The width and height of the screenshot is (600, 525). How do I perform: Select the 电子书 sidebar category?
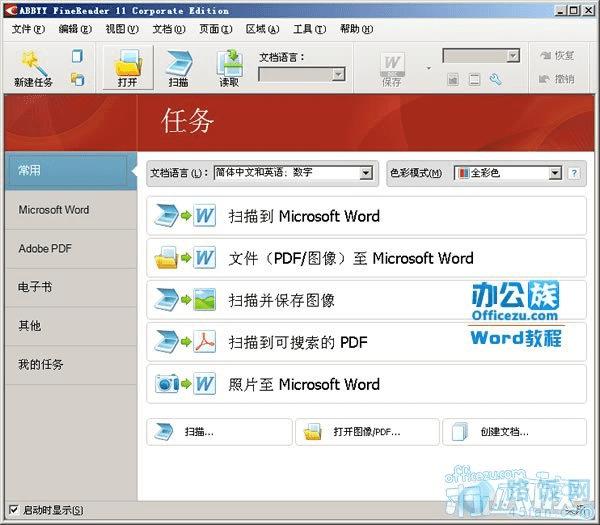71,287
